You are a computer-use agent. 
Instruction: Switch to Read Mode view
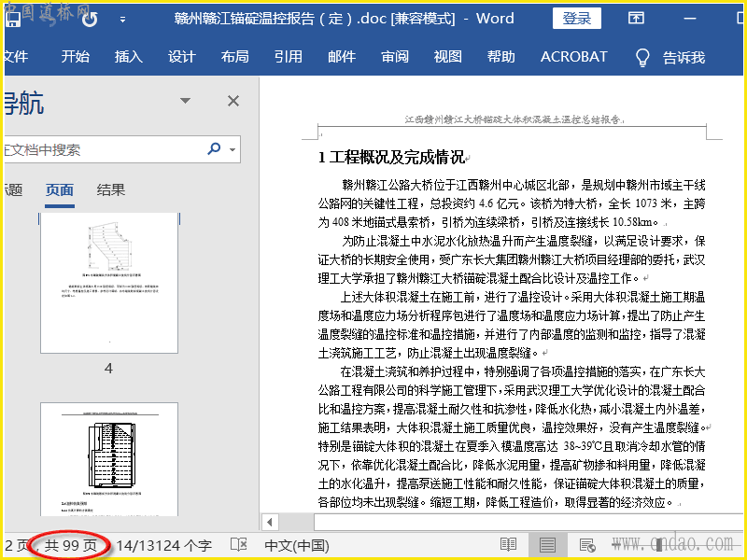coord(508,544)
